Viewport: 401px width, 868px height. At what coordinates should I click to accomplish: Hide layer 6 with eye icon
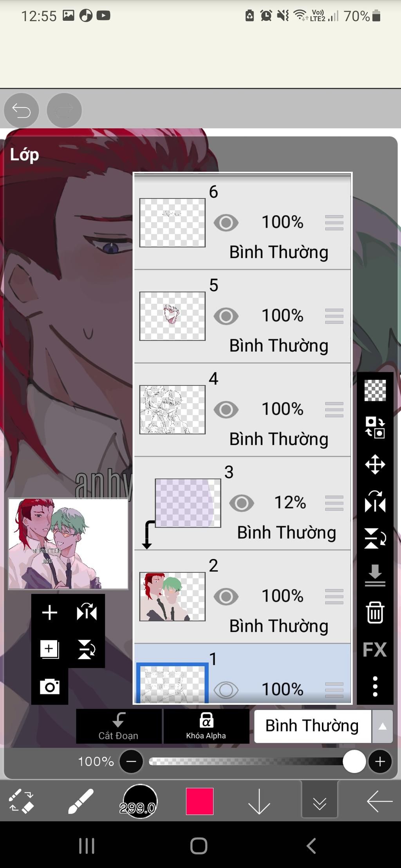click(x=226, y=223)
